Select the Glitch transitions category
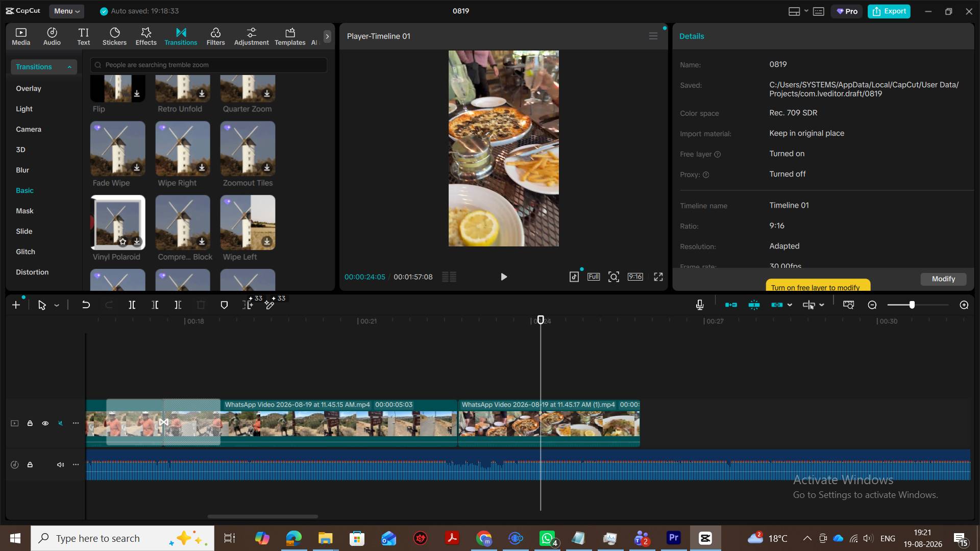Screen dimensions: 980x551 [26, 252]
